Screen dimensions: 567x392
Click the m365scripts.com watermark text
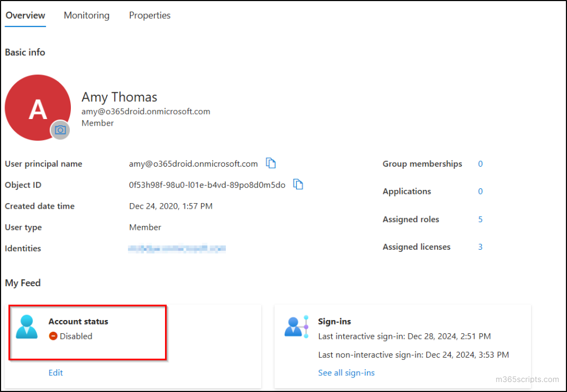coord(527,379)
